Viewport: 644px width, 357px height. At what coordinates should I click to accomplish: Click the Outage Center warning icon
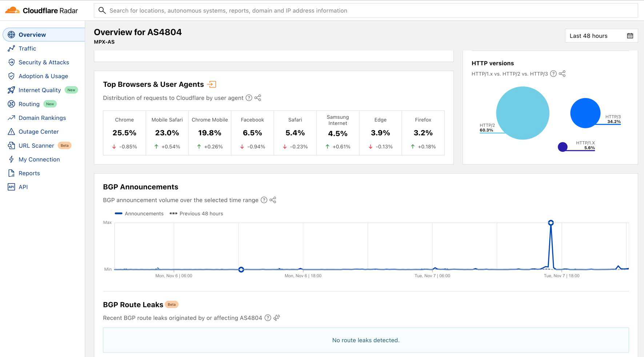point(11,131)
